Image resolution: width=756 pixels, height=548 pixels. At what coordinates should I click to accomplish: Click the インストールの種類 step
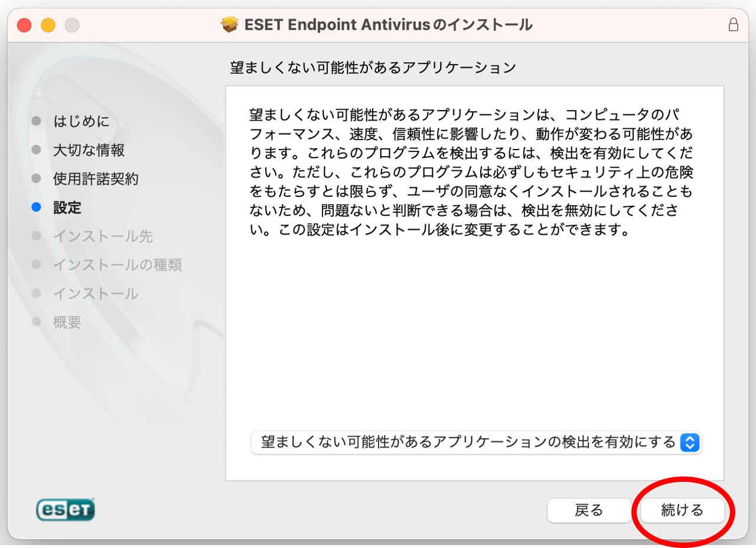tap(117, 265)
